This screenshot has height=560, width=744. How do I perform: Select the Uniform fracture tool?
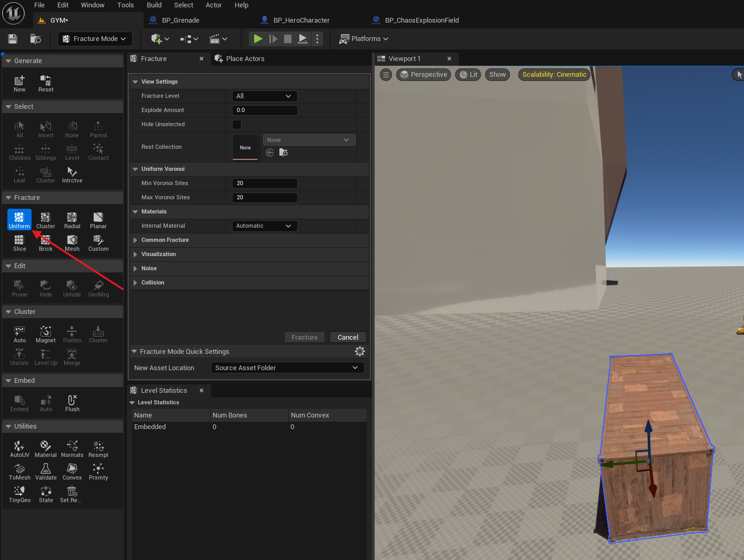19,220
